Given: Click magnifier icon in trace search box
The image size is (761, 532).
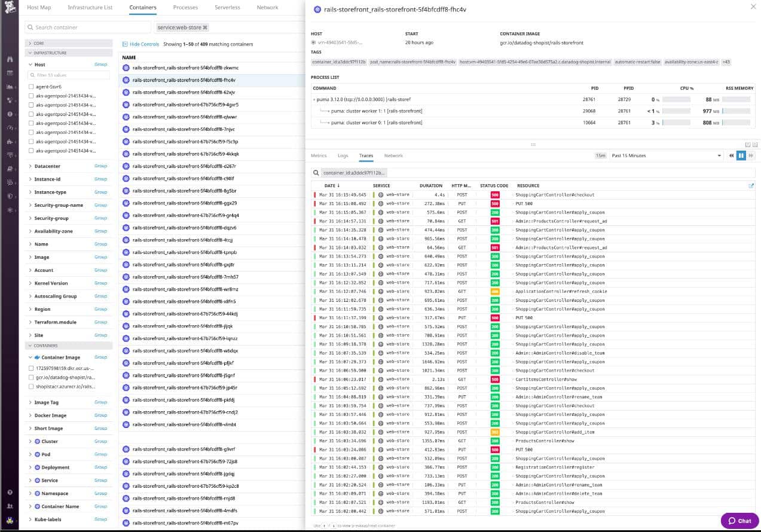Looking at the screenshot, I should pos(317,173).
